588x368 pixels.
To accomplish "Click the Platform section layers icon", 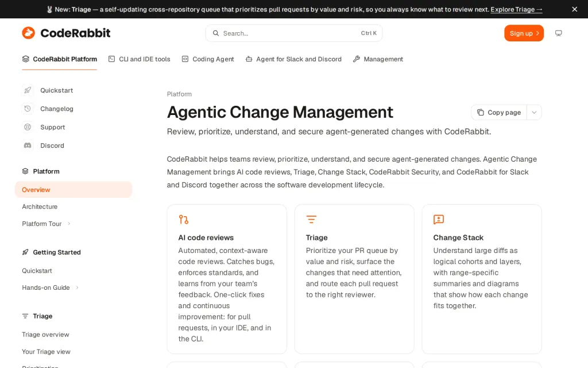I will pos(25,171).
